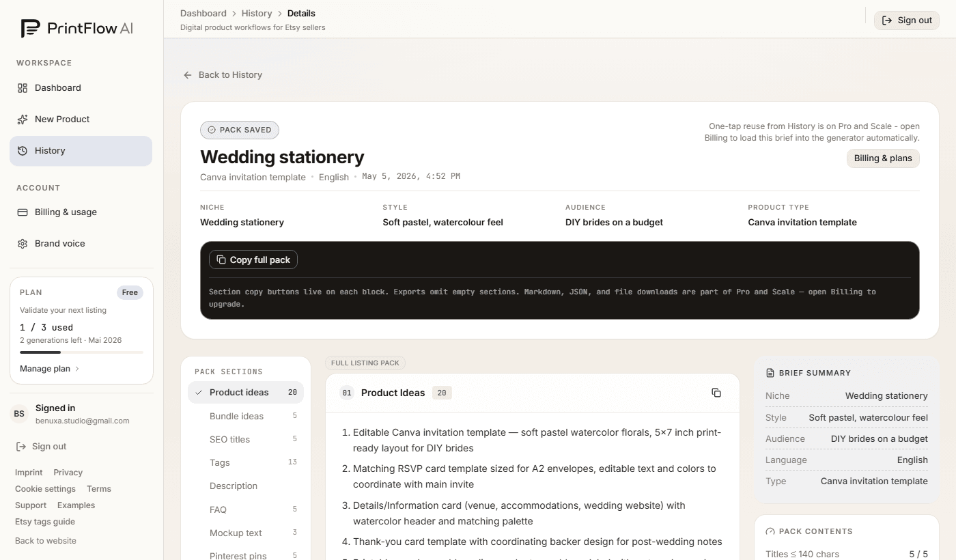This screenshot has height=560, width=956.
Task: Click the BS user avatar
Action: [x=19, y=414]
